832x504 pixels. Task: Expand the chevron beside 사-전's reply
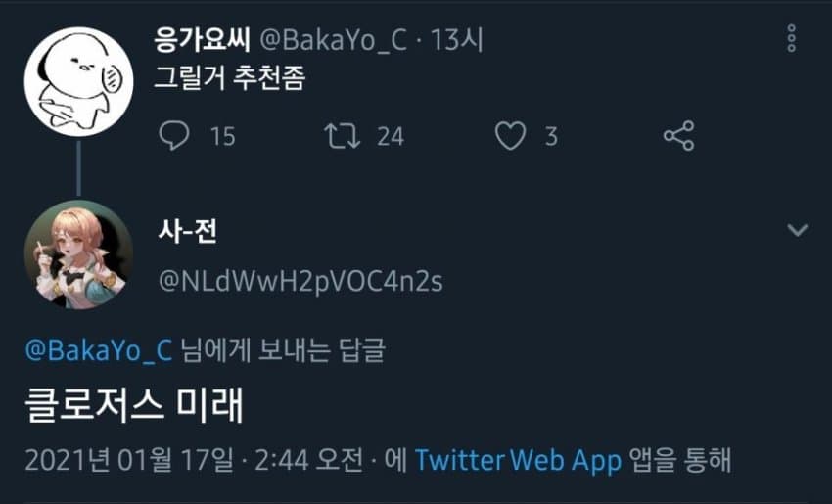798,230
